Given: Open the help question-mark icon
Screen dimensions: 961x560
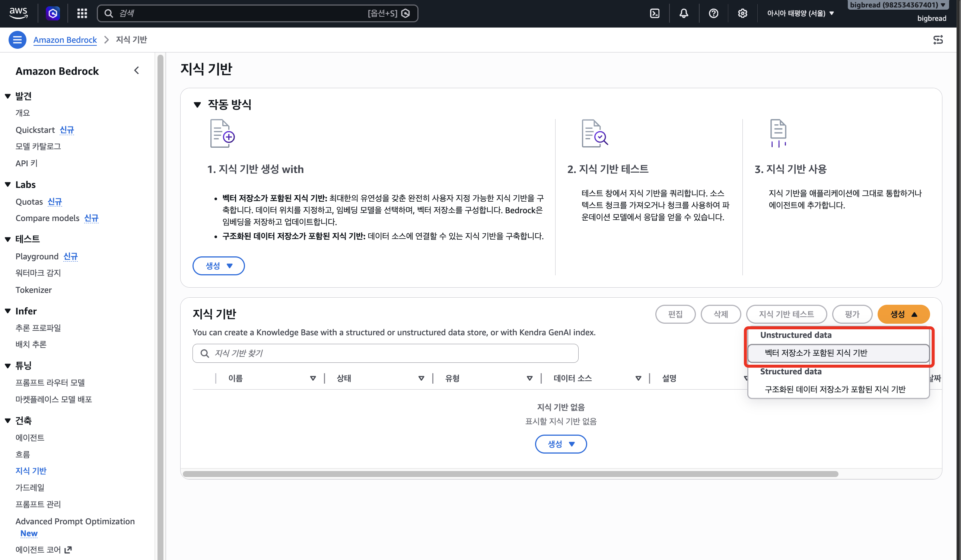Looking at the screenshot, I should pyautogui.click(x=713, y=13).
